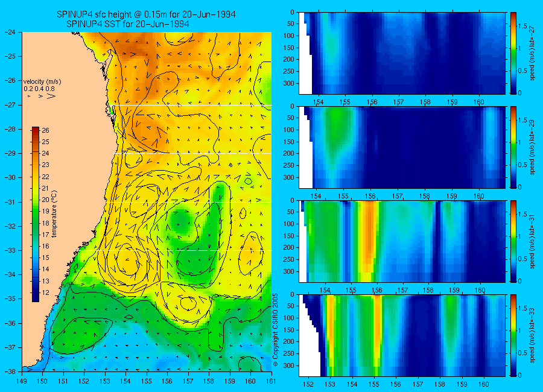Click the value 16 on the temperature scale
Screen dimensions: 543x392
point(45,246)
